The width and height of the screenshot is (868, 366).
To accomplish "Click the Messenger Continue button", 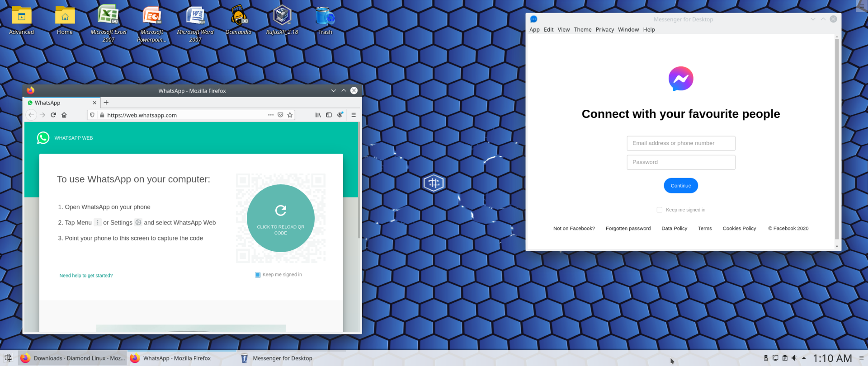I will point(681,186).
